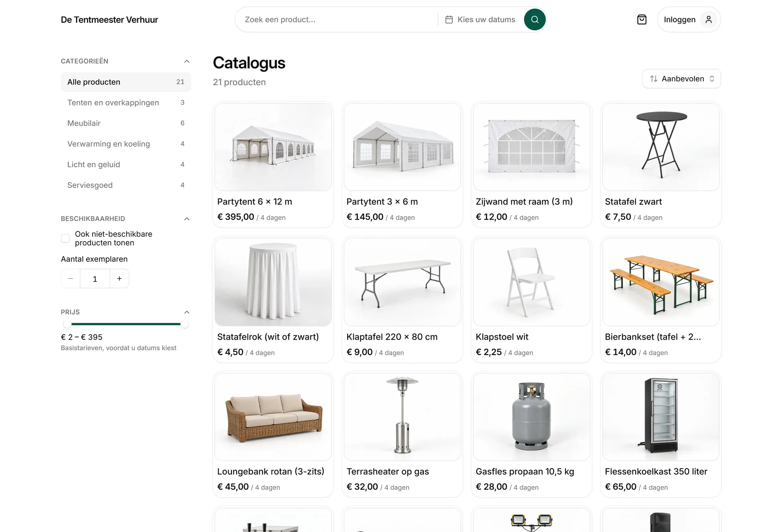This screenshot has height=532, width=782.
Task: Click the Zoek een product search field
Action: (337, 20)
